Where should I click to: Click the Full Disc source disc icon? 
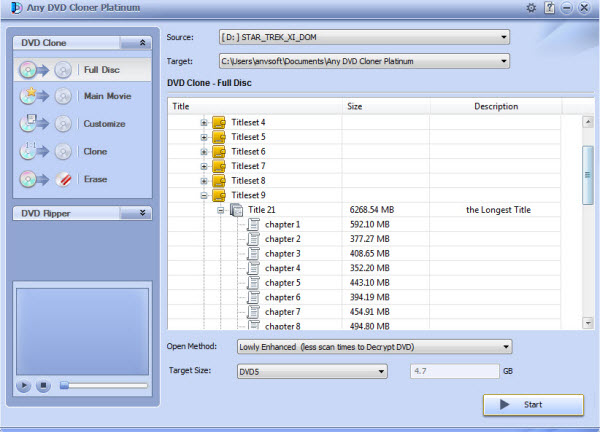[x=28, y=70]
